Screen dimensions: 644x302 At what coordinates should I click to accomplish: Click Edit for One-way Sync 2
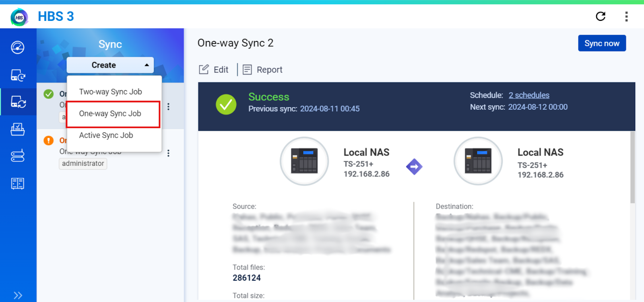click(214, 70)
